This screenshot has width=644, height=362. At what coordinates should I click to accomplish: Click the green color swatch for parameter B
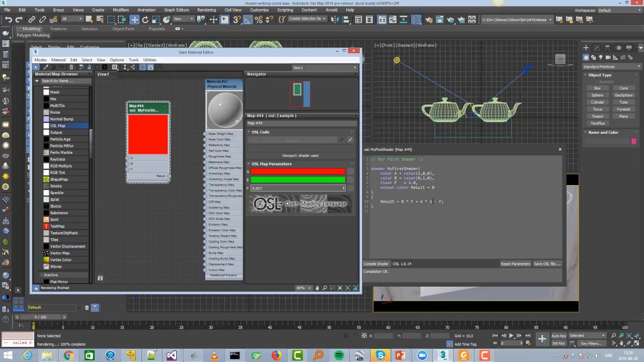tap(298, 179)
